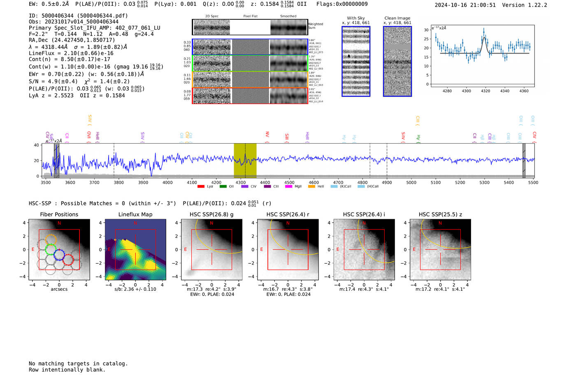The width and height of the screenshot is (576, 392).
Task: Select the orange-bordered fiber spectrum row
Action: coord(250,79)
